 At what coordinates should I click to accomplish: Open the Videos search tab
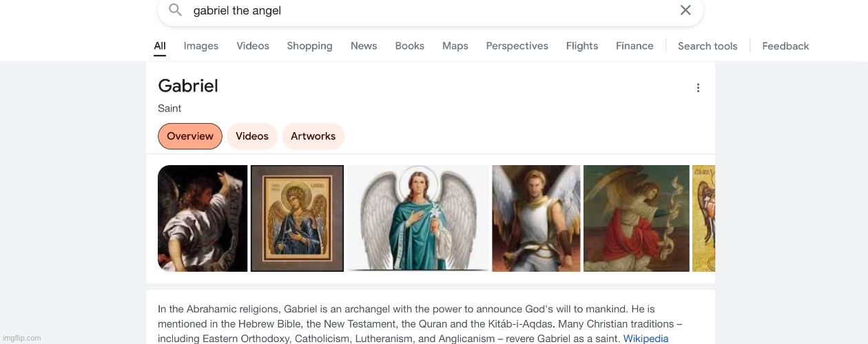253,46
